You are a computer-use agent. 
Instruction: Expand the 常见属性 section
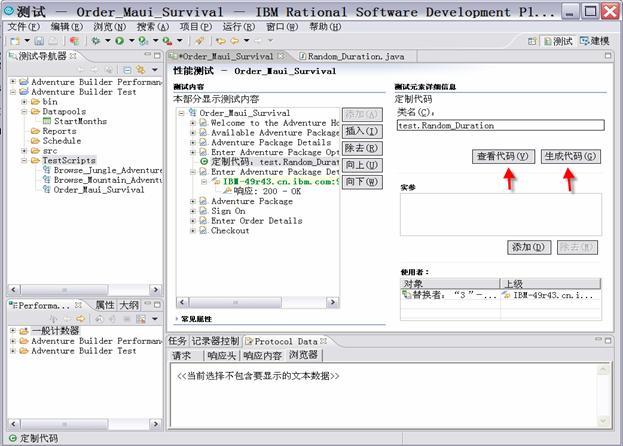tap(180, 318)
